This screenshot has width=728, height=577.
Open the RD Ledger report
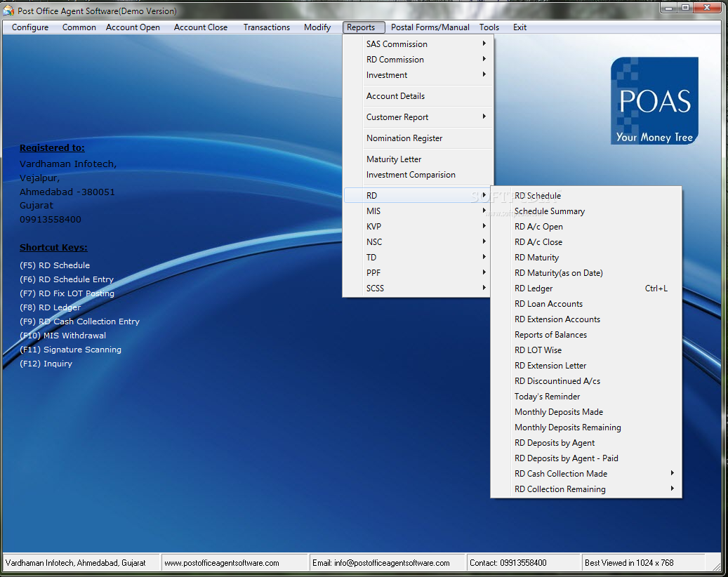[x=586, y=288]
